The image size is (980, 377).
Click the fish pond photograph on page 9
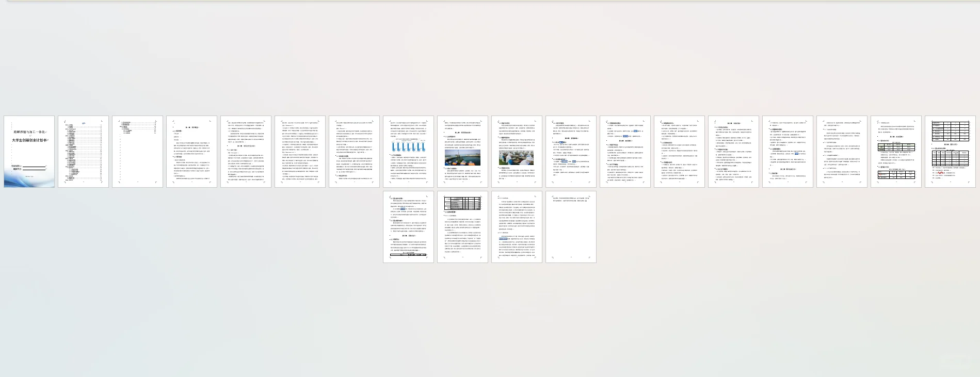tap(462, 158)
